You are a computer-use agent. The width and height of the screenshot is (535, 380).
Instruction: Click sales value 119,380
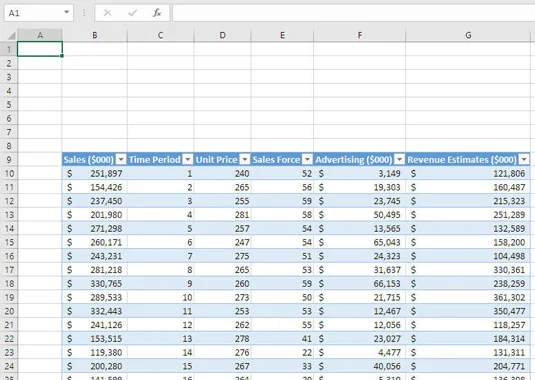click(106, 352)
